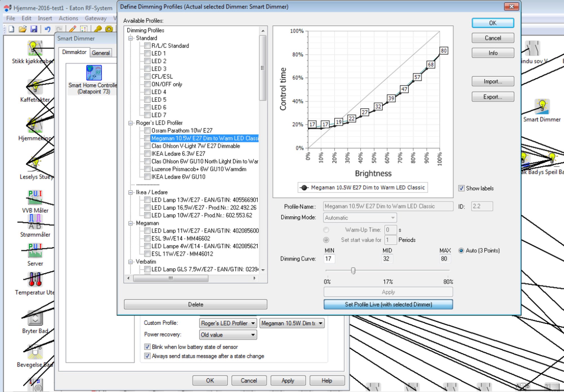
Task: Click the Info button
Action: 493,53
